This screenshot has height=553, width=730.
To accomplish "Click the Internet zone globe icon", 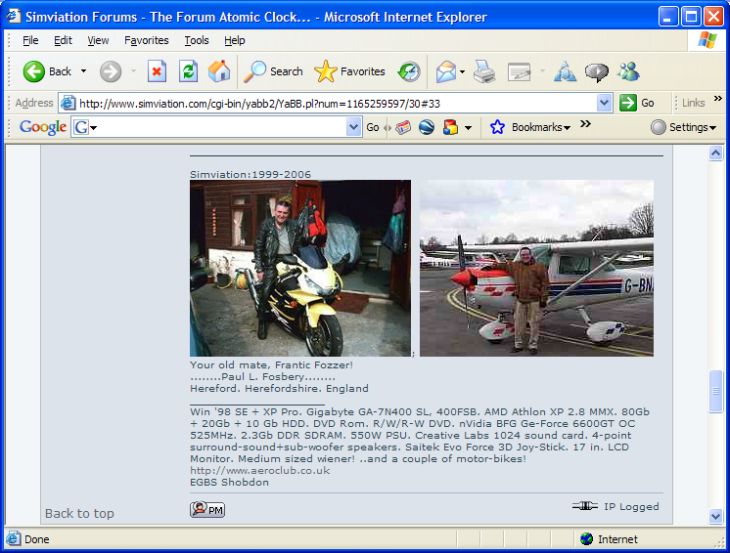I will point(587,539).
